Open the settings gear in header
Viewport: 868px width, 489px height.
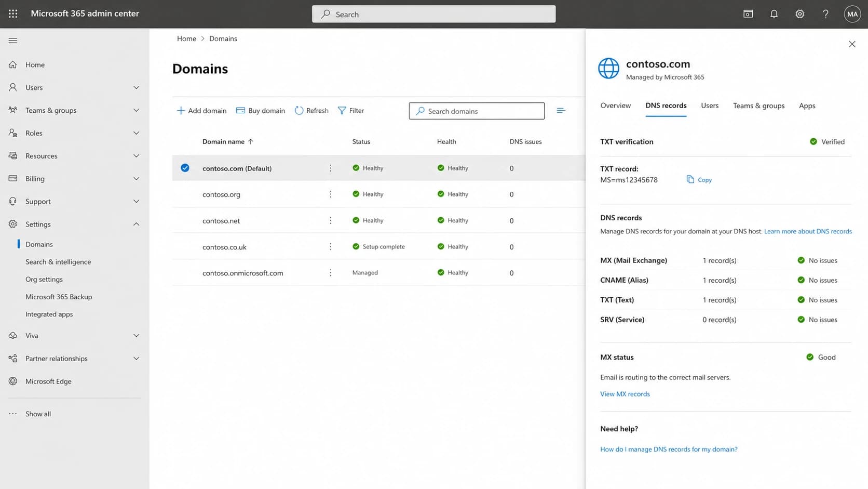pos(800,14)
